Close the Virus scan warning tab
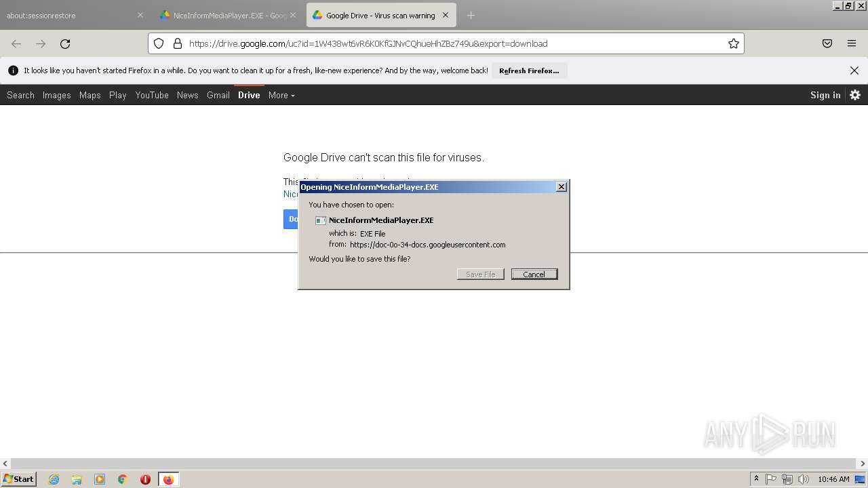The image size is (868, 488). click(446, 15)
